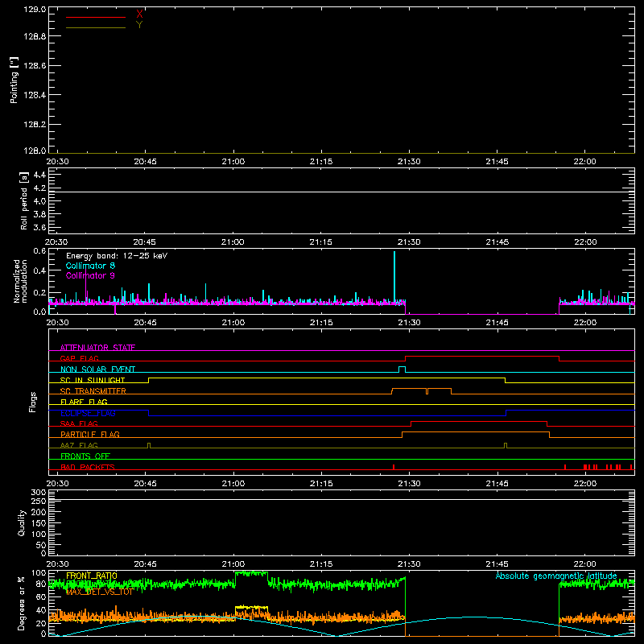Click the red X legend label
Viewport: 644px width, 644px height.
pyautogui.click(x=139, y=14)
